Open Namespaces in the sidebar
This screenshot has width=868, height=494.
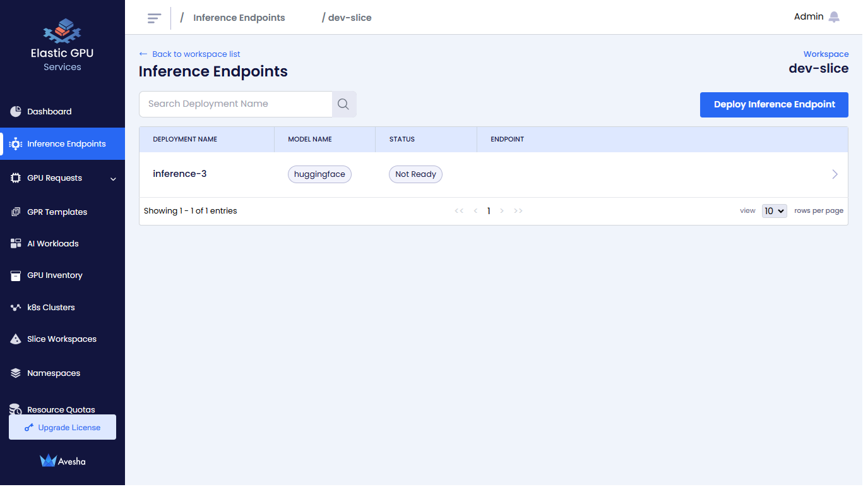tap(62, 373)
